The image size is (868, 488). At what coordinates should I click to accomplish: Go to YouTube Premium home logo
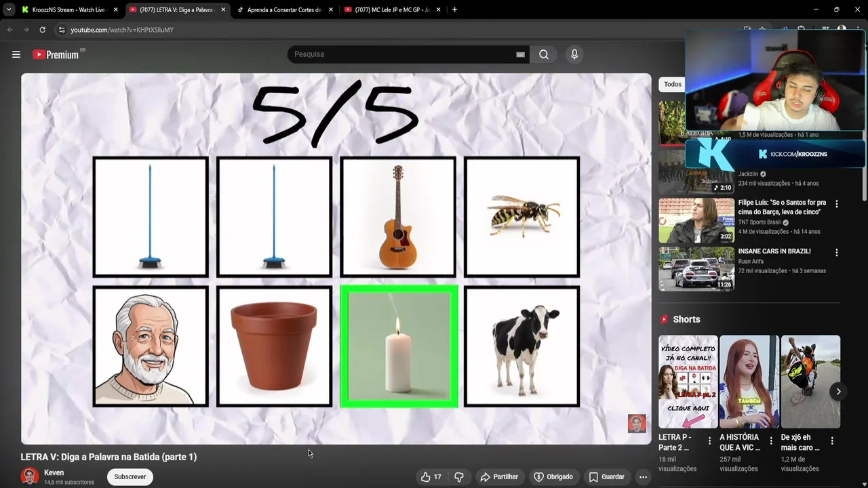click(56, 54)
